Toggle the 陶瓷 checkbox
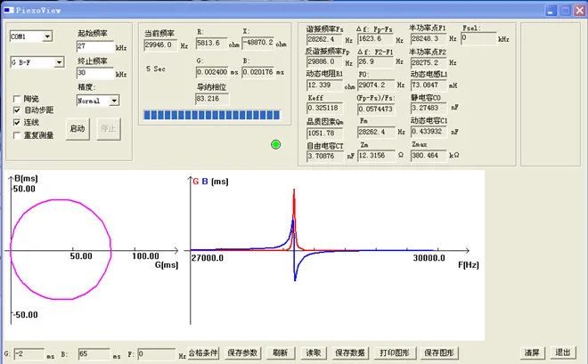 pos(17,99)
